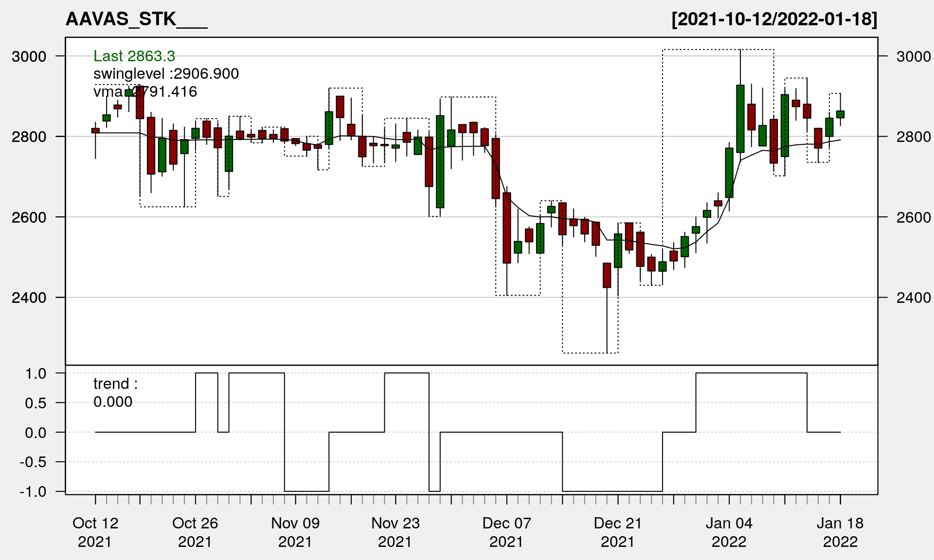Screen dimensions: 934x560
Task: Click the Nov 23 2021 date label
Action: pyautogui.click(x=395, y=532)
